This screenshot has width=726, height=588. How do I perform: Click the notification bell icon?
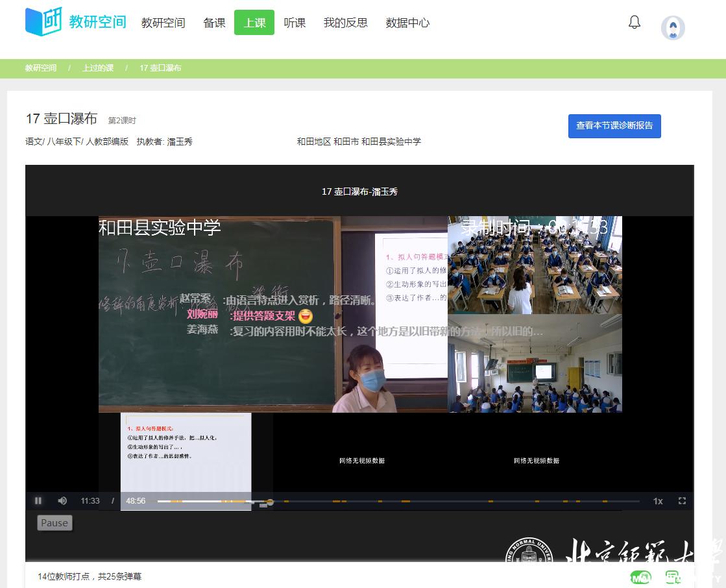pos(635,23)
